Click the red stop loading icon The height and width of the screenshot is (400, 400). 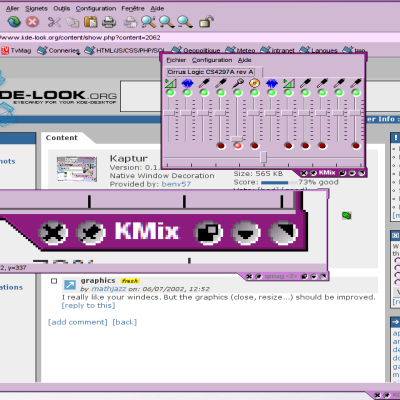click(32, 22)
